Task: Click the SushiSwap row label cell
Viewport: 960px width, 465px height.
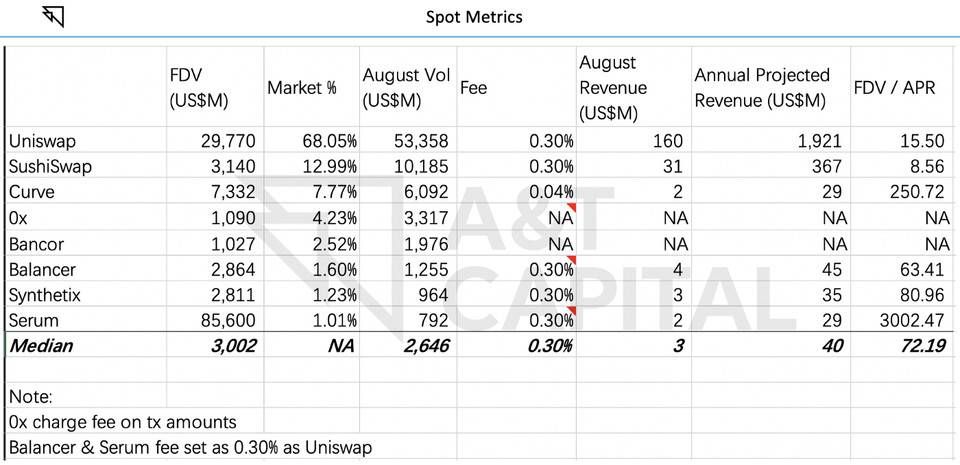Action: (x=50, y=167)
